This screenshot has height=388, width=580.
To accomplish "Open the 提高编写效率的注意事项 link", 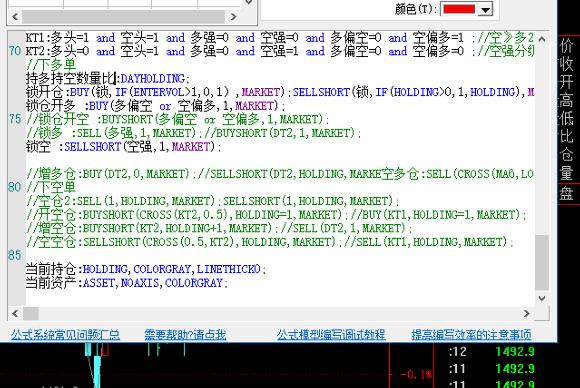I will (x=471, y=335).
